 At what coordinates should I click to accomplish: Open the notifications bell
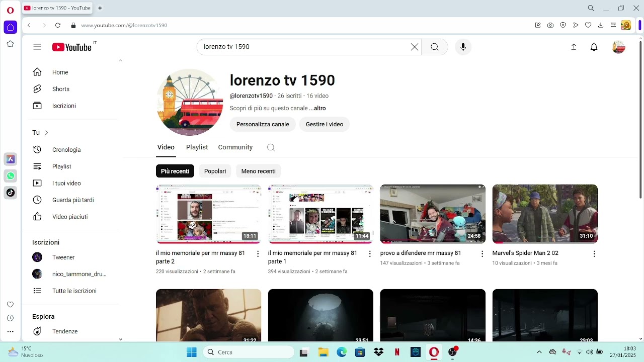tap(594, 47)
